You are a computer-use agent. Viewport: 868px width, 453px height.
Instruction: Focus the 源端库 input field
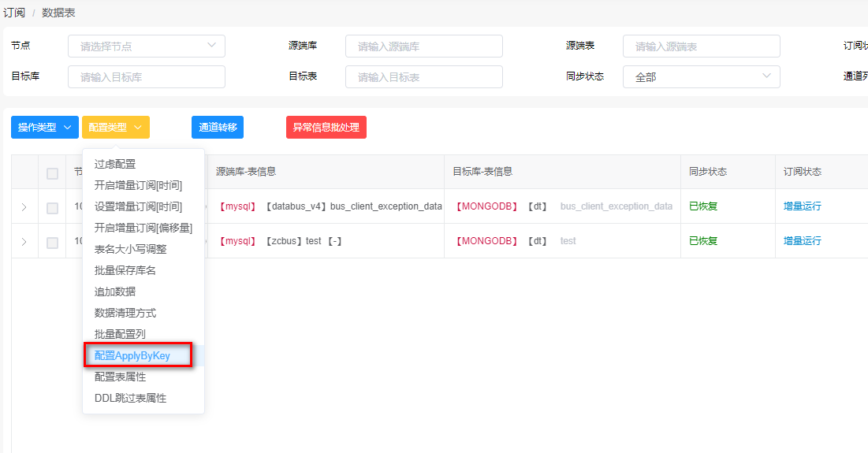423,46
